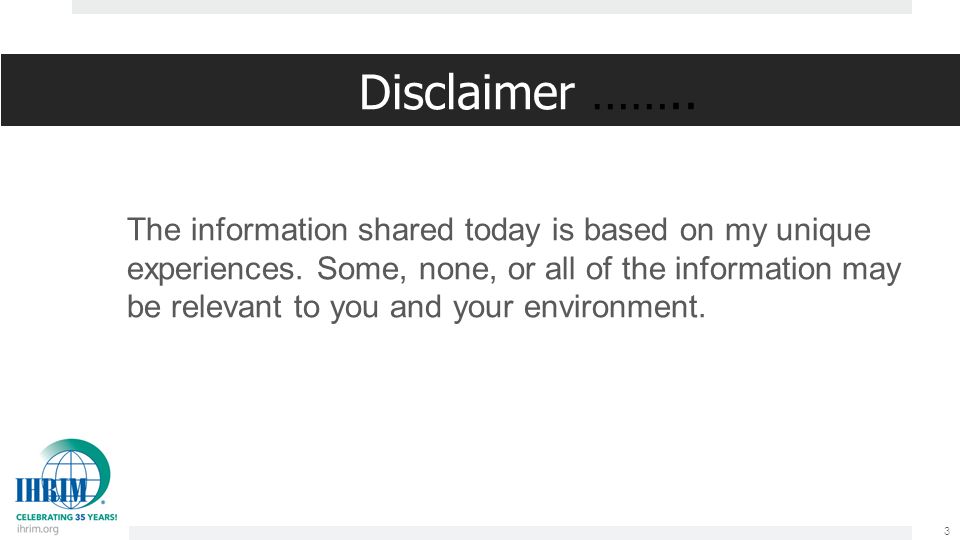The width and height of the screenshot is (960, 540).
Task: Open the ihrim.org link
Action: [x=38, y=529]
